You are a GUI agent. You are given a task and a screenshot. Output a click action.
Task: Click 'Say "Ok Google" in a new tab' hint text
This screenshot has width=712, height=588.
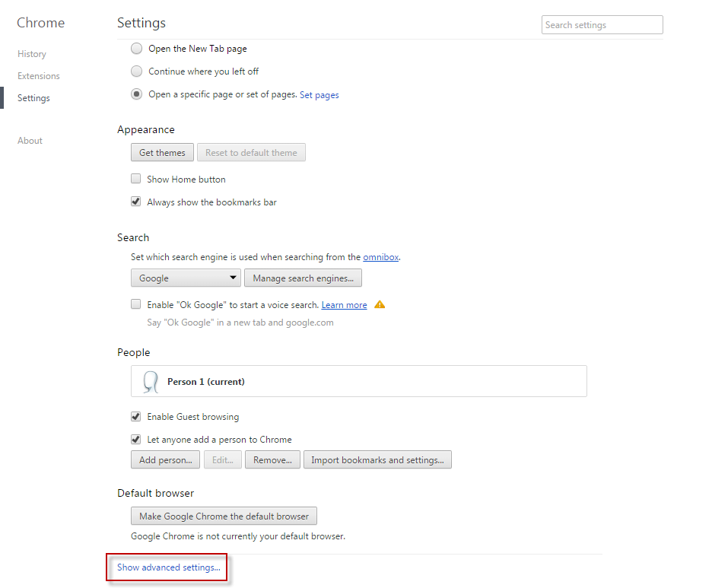coord(240,323)
